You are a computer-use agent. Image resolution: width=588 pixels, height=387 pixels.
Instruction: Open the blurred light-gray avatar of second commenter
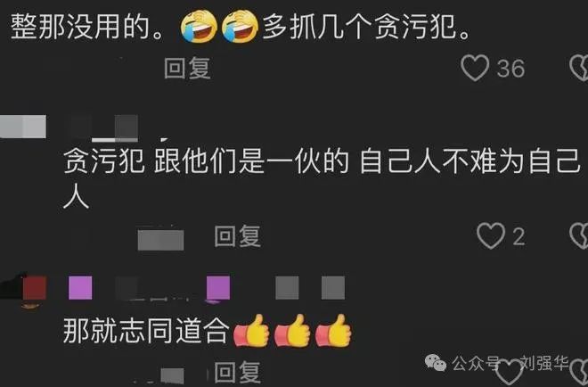(23, 127)
